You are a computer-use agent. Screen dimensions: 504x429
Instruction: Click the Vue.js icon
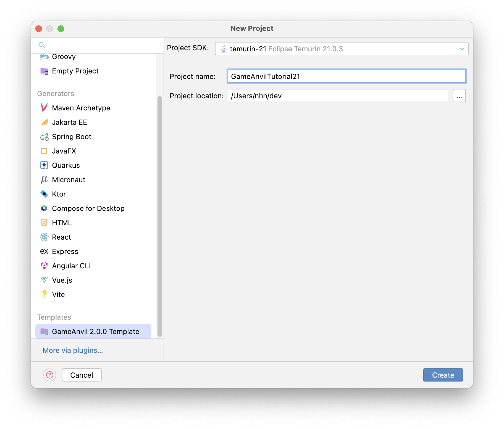coord(44,280)
